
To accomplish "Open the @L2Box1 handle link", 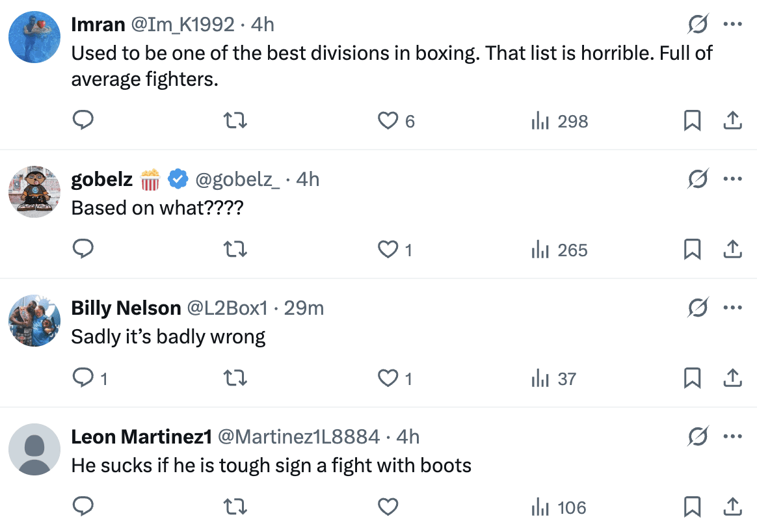I will (227, 308).
